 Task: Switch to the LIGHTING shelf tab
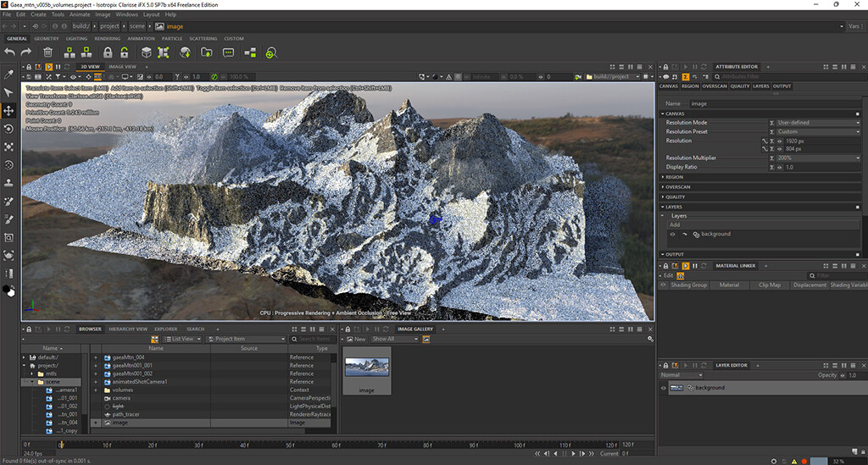[x=76, y=38]
